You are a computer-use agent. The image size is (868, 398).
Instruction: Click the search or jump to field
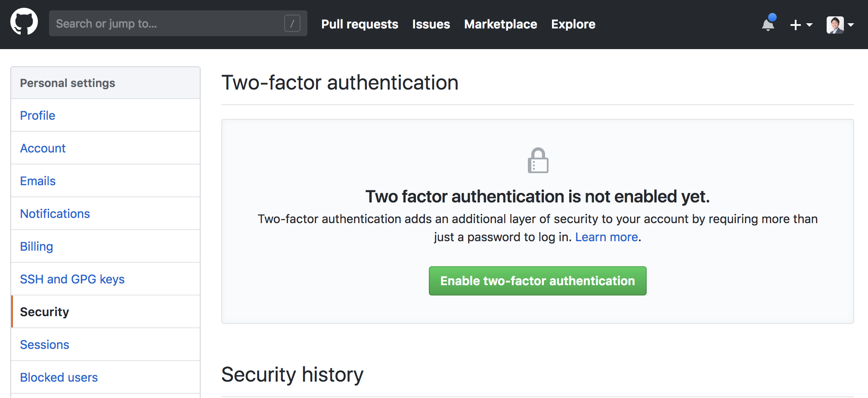(x=172, y=23)
